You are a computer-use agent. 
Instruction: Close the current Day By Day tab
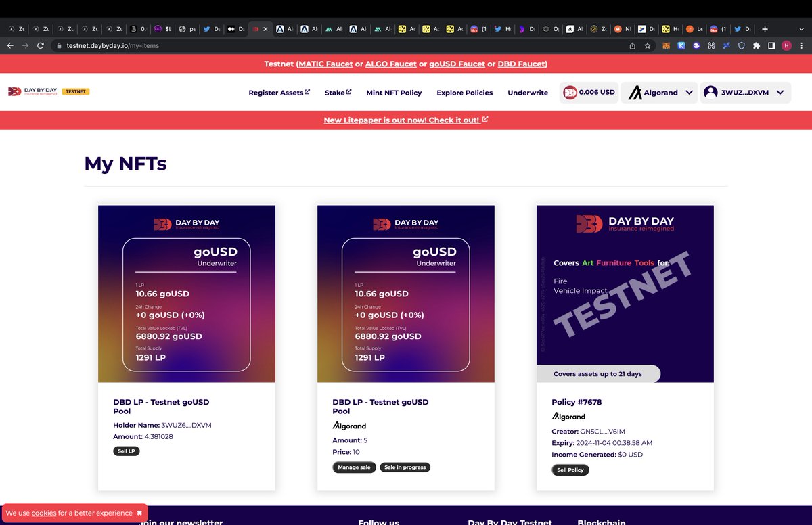point(265,29)
